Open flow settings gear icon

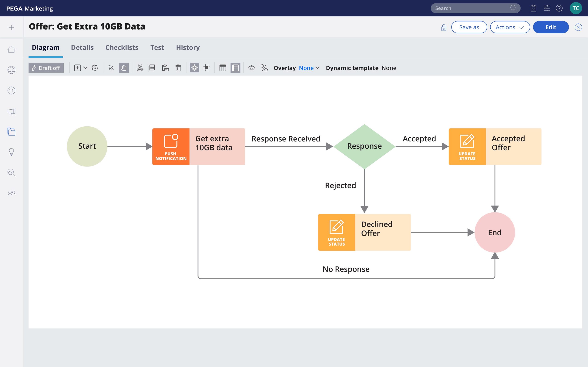click(x=95, y=68)
